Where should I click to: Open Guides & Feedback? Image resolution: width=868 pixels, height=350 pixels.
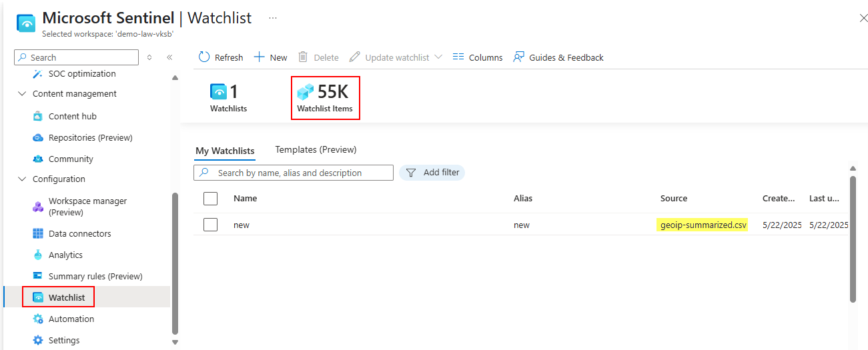[x=558, y=57]
